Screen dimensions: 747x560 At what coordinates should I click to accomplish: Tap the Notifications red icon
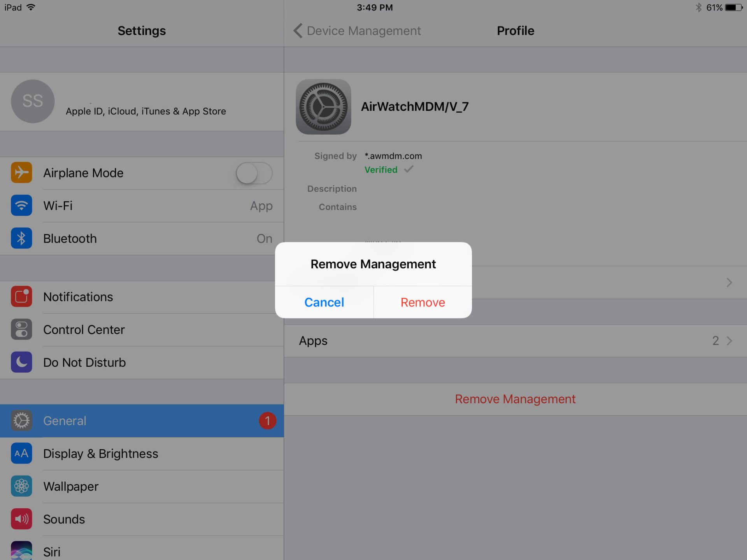21,297
